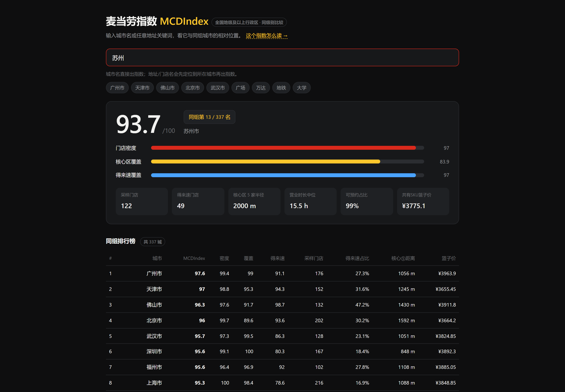Viewport: 565px width, 392px height.
Task: Open the 这个指数怎么读 link
Action: coord(267,36)
